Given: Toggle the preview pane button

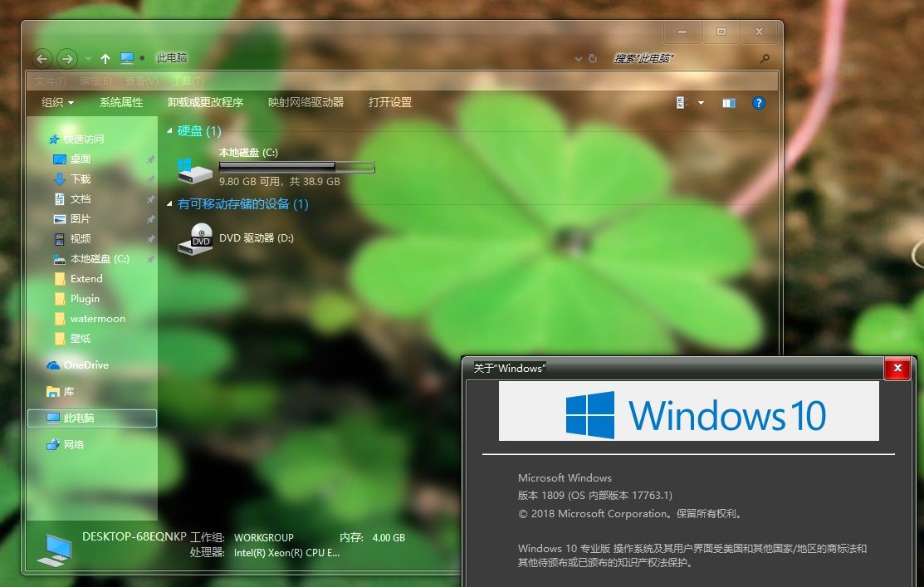Looking at the screenshot, I should pyautogui.click(x=729, y=103).
